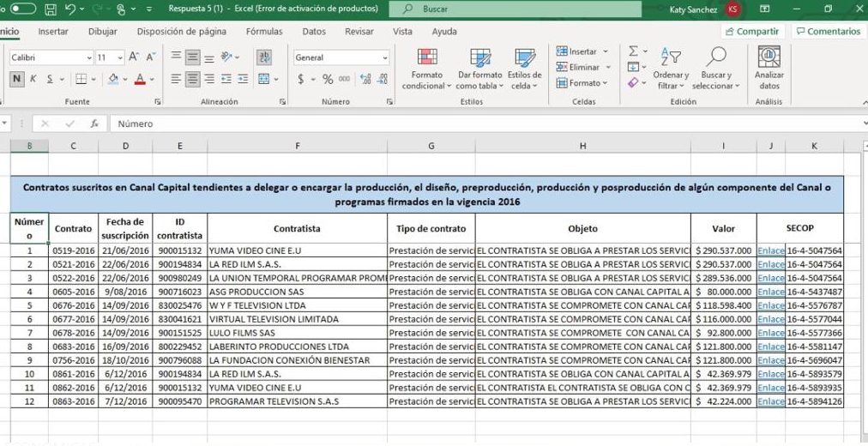Save the workbook with the disk icon
The width and height of the screenshot is (868, 446).
click(x=51, y=9)
